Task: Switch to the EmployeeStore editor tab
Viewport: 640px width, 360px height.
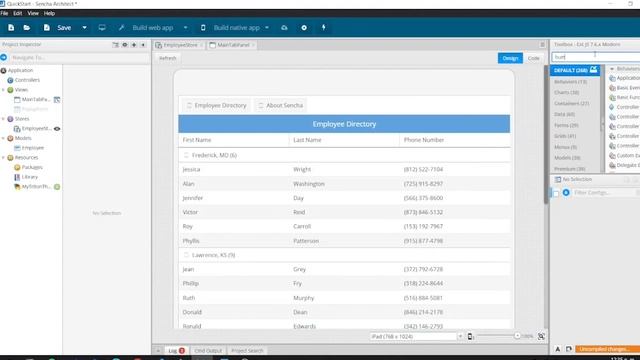Action: coord(179,45)
